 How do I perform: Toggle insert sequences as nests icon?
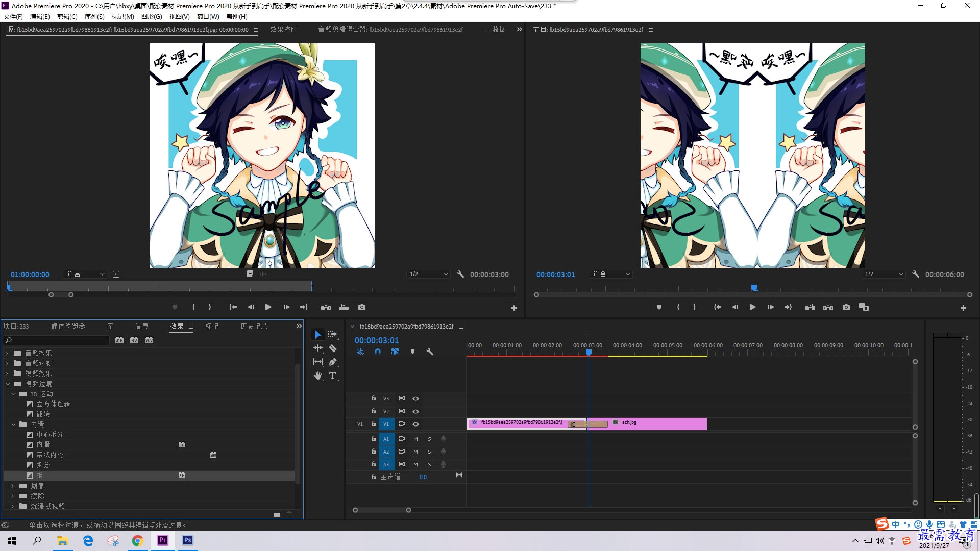tap(360, 352)
